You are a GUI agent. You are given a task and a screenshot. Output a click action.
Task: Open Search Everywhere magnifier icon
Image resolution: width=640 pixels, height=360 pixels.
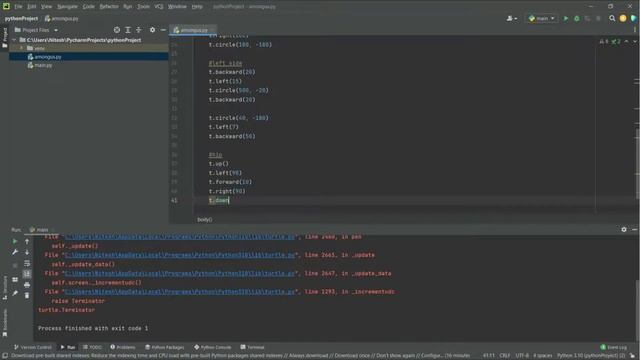tap(612, 18)
